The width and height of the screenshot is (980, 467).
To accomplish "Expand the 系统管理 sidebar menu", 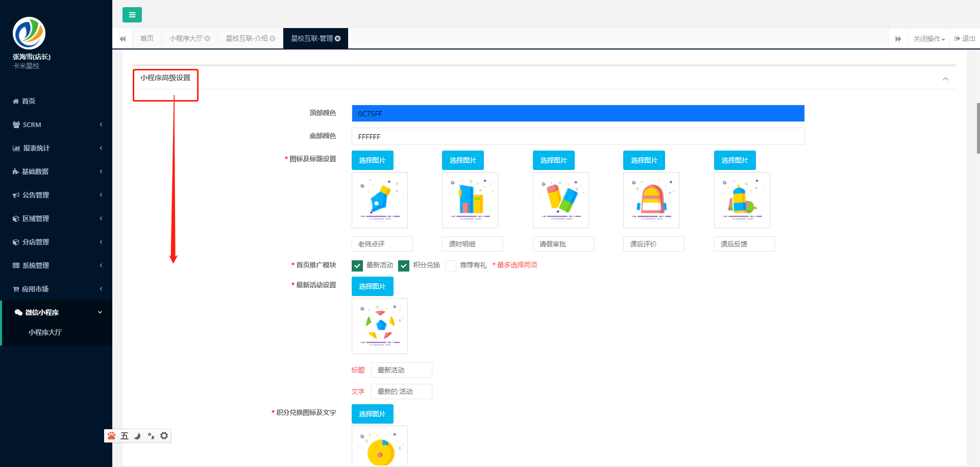I will (x=56, y=265).
